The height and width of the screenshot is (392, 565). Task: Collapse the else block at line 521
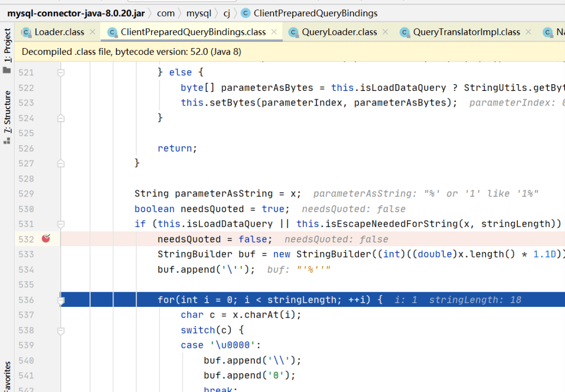pos(61,73)
